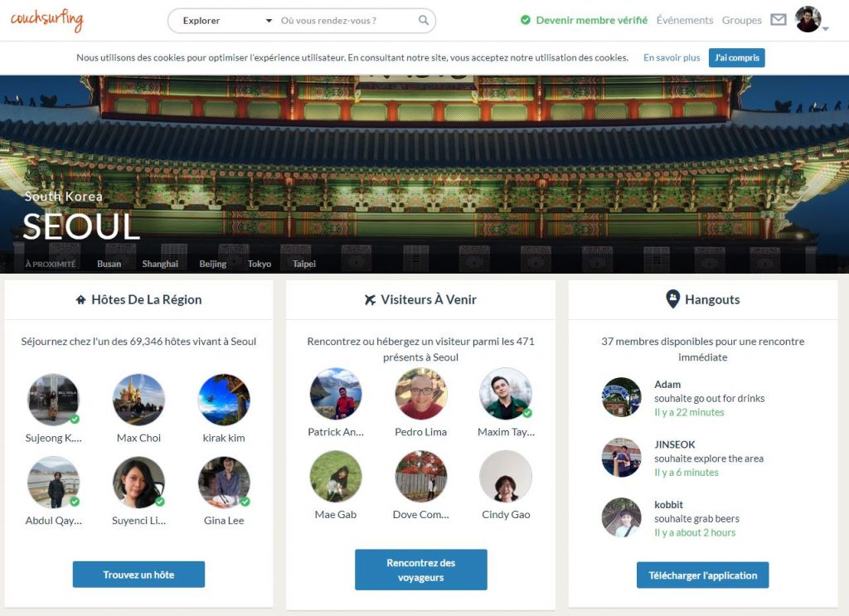This screenshot has width=849, height=616.
Task: Click the Où vous rendez-vous search field
Action: coord(347,21)
